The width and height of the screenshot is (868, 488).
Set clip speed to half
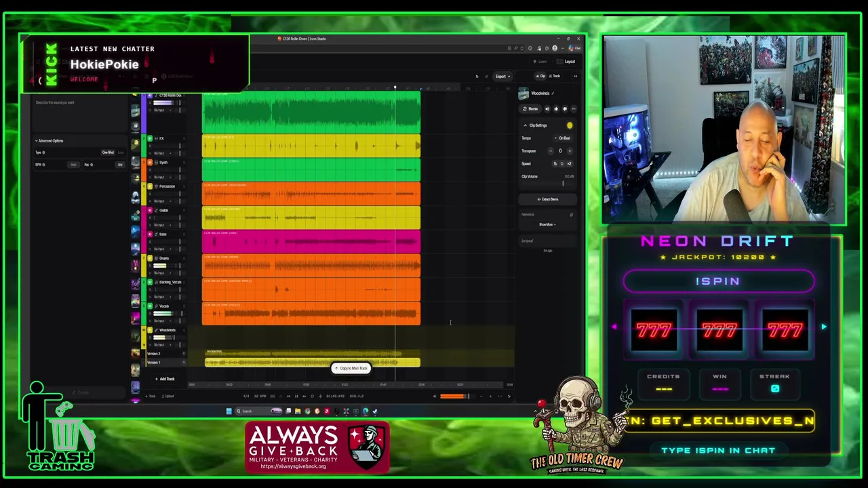(x=555, y=163)
